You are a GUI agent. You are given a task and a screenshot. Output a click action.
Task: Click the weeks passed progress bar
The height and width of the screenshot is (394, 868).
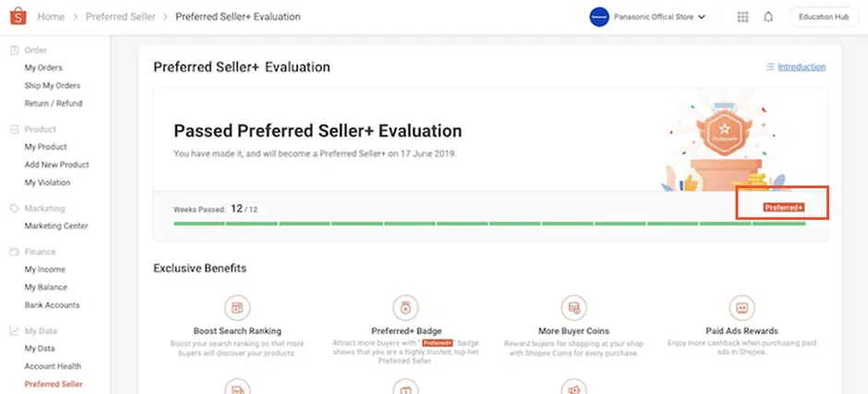[x=489, y=223]
